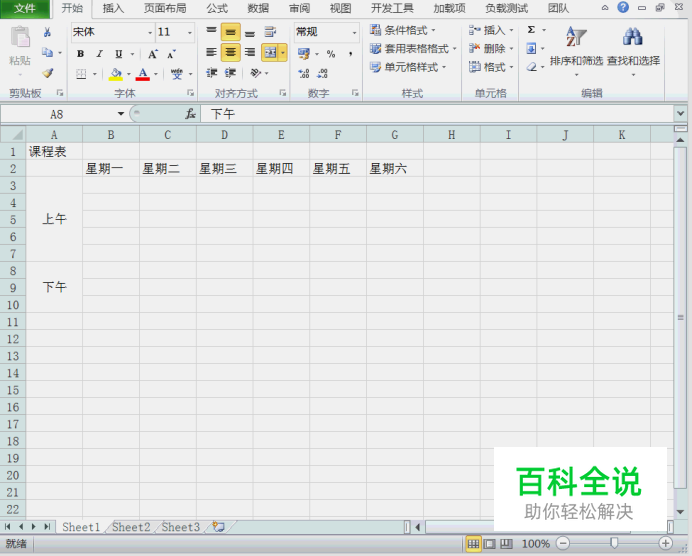Toggle center horizontal alignment

pos(230,53)
